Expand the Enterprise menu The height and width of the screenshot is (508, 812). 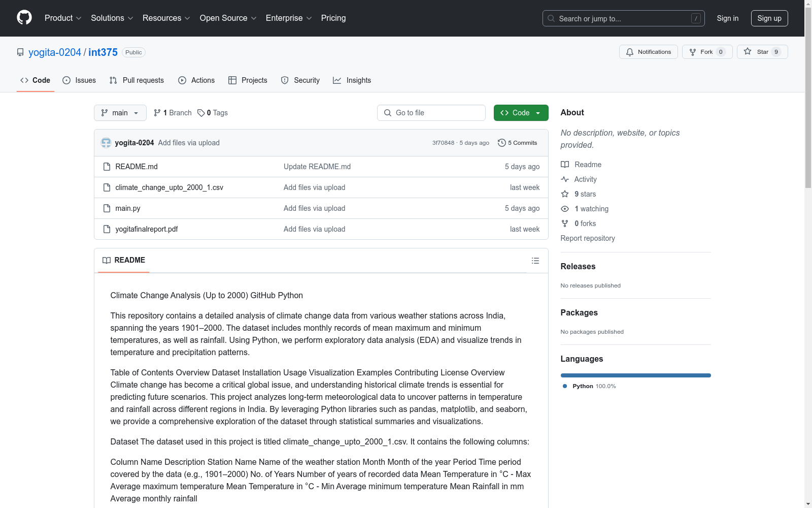point(289,18)
